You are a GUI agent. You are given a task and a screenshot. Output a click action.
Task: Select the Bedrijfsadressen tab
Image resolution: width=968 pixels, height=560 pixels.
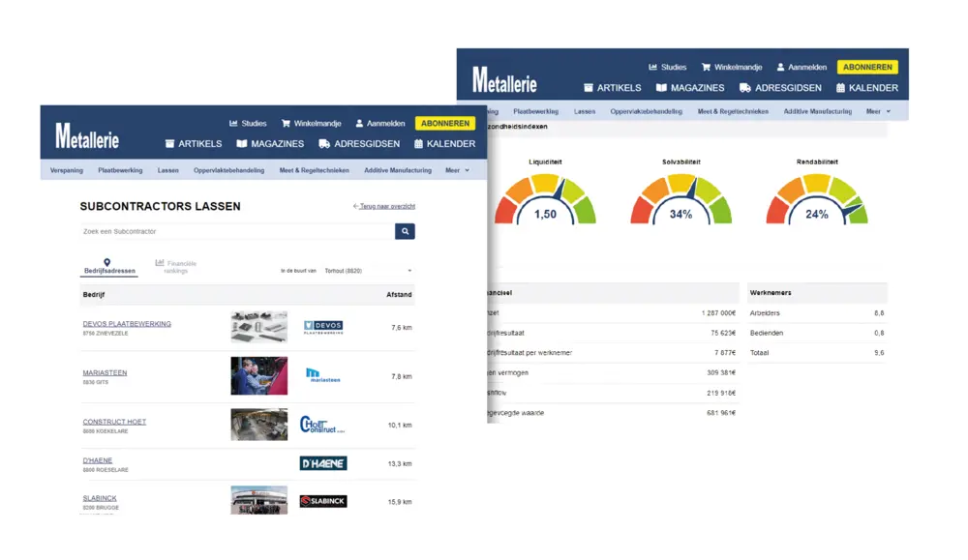coord(107,267)
